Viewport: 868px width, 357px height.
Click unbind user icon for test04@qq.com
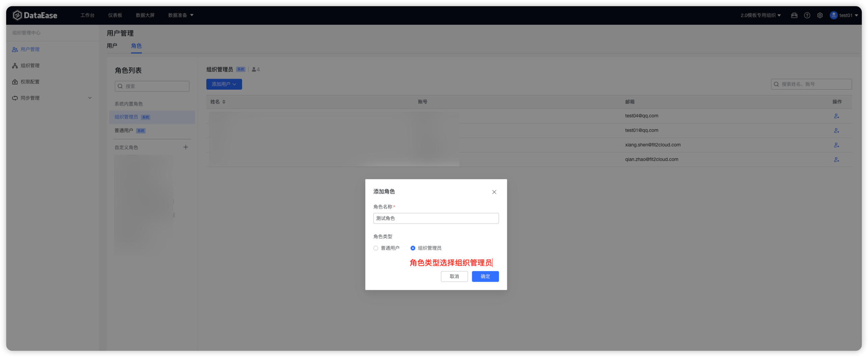point(836,116)
